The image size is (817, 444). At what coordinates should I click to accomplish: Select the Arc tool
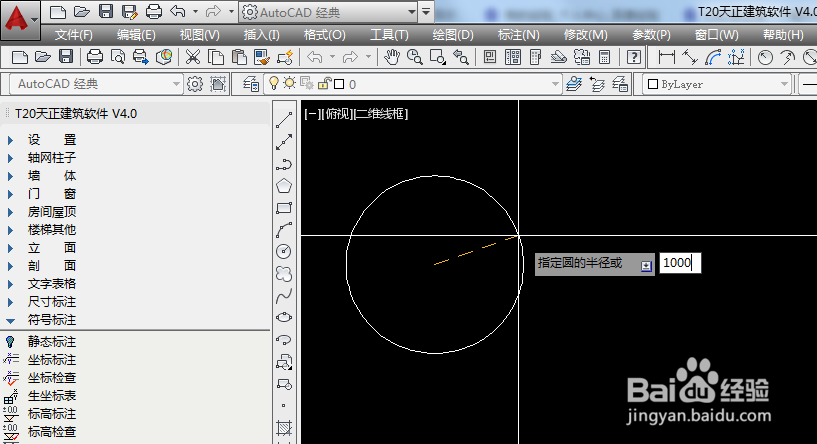284,230
